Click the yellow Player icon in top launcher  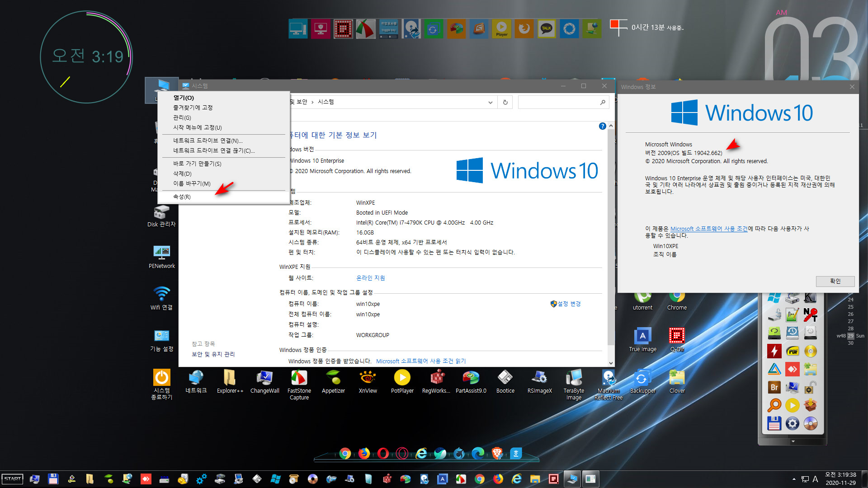tap(501, 29)
